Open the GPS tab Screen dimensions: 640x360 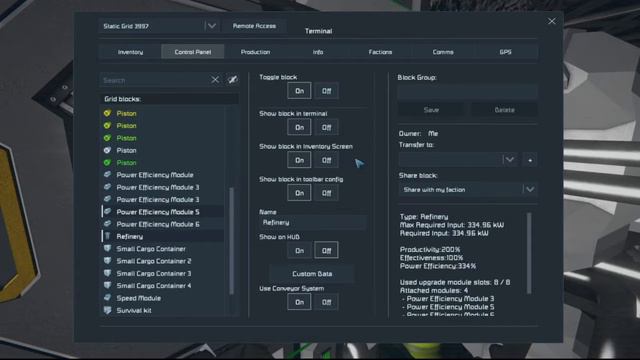[x=505, y=52]
